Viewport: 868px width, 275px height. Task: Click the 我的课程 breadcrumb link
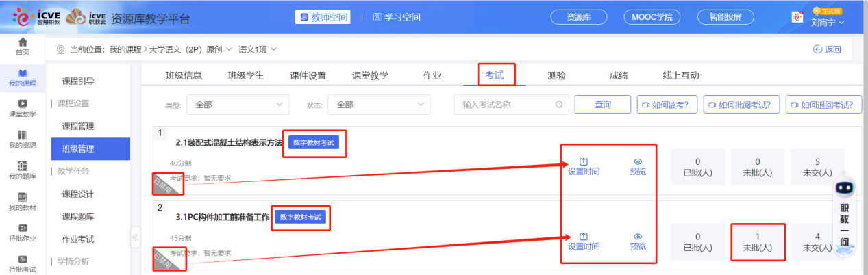point(126,49)
